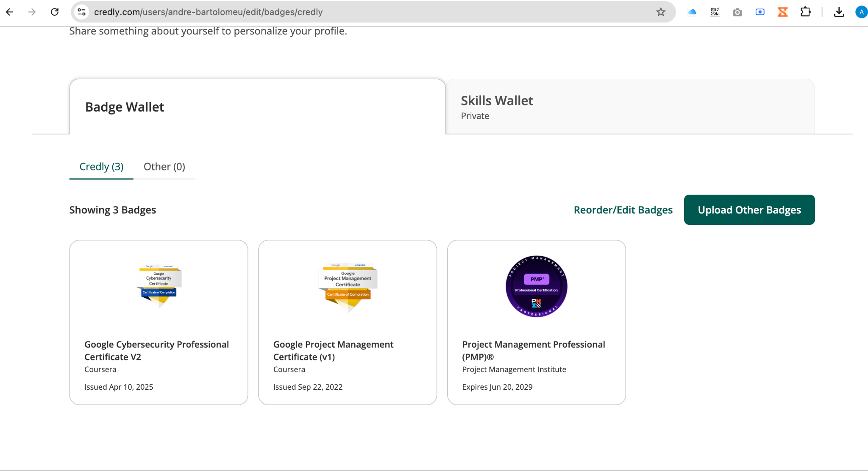Open Reorder/Edit Badges
This screenshot has width=868, height=472.
[x=623, y=210]
